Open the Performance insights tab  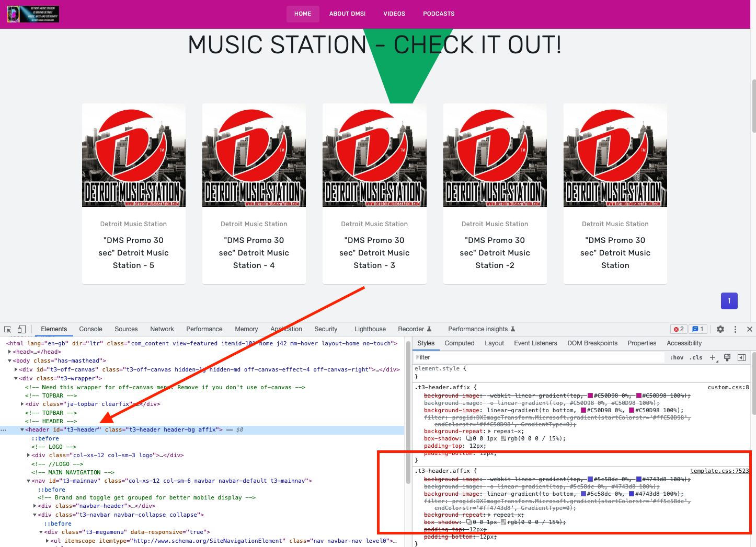pos(482,329)
